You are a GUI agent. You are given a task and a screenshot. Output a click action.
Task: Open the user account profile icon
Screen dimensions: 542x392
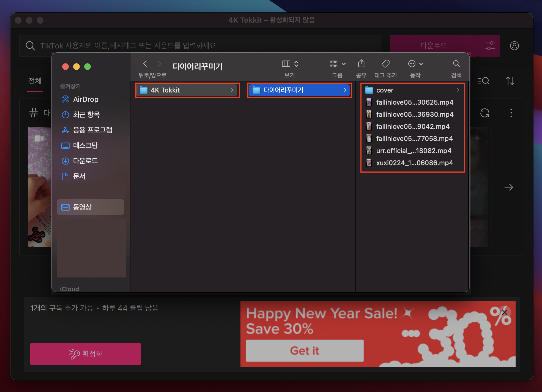[x=514, y=46]
